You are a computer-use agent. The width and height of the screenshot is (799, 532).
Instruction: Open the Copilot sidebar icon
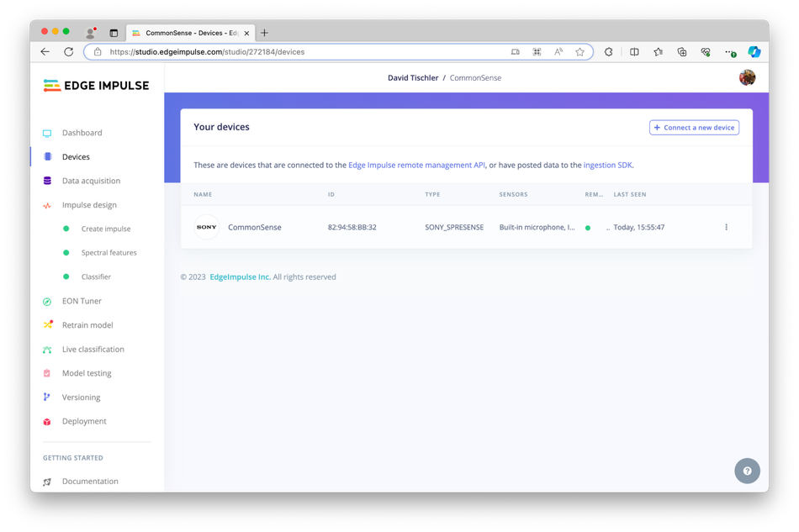754,52
